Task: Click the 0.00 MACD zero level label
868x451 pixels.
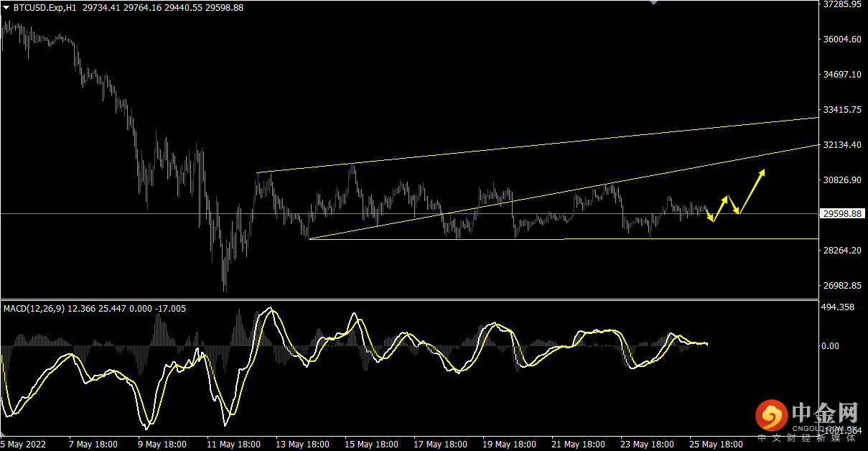Action: pos(830,346)
